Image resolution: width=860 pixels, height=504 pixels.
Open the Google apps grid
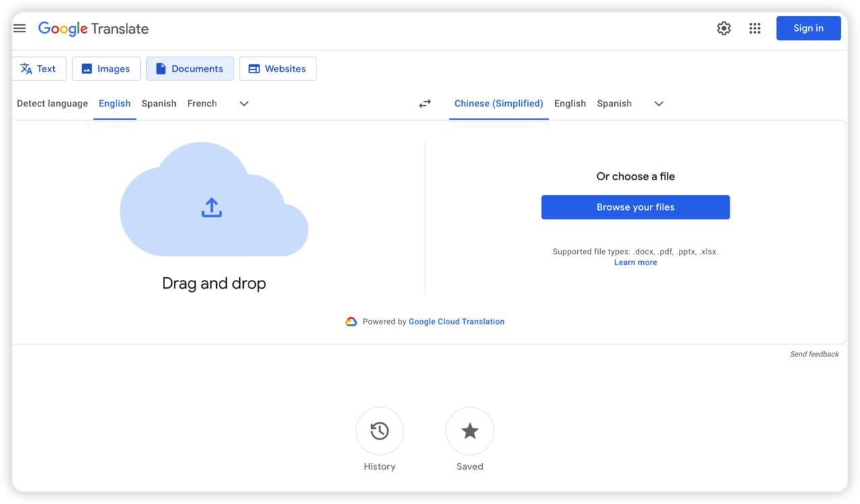(755, 28)
